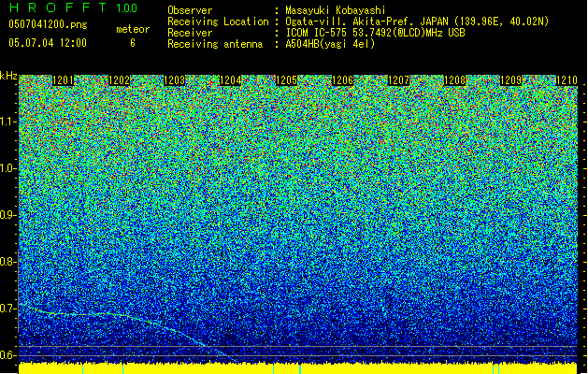Select the Ogata-vill. Akita-Pref. JAPAN location text
Viewport: 588px width, 374px height.
click(417, 22)
